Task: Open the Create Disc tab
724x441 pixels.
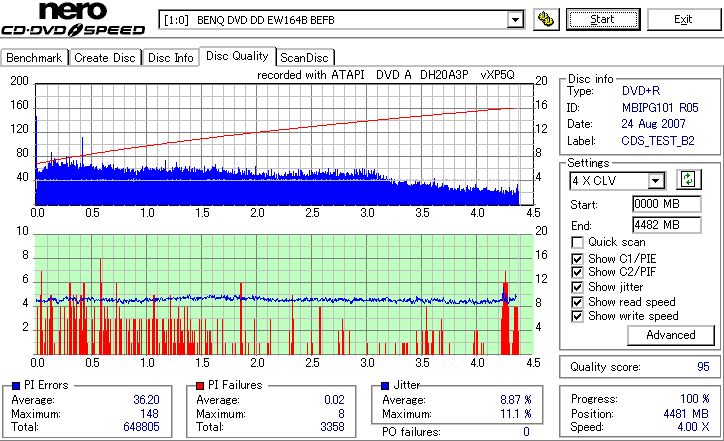Action: 105,58
